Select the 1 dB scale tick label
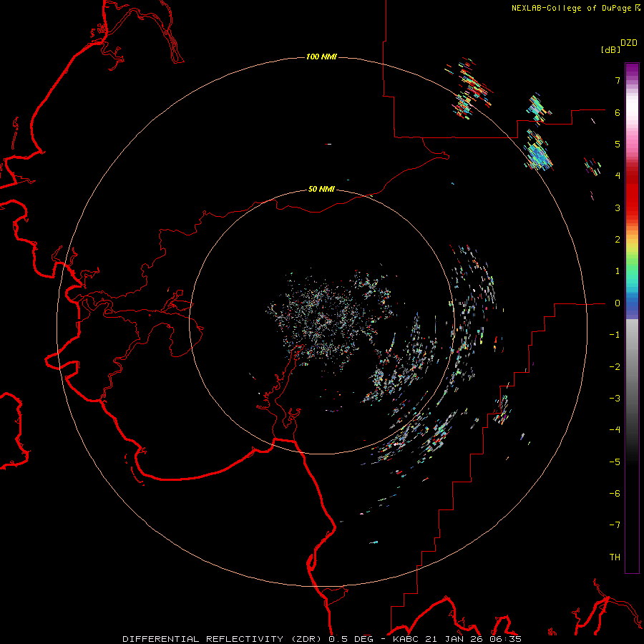Image resolution: width=644 pixels, height=644 pixels. [618, 271]
